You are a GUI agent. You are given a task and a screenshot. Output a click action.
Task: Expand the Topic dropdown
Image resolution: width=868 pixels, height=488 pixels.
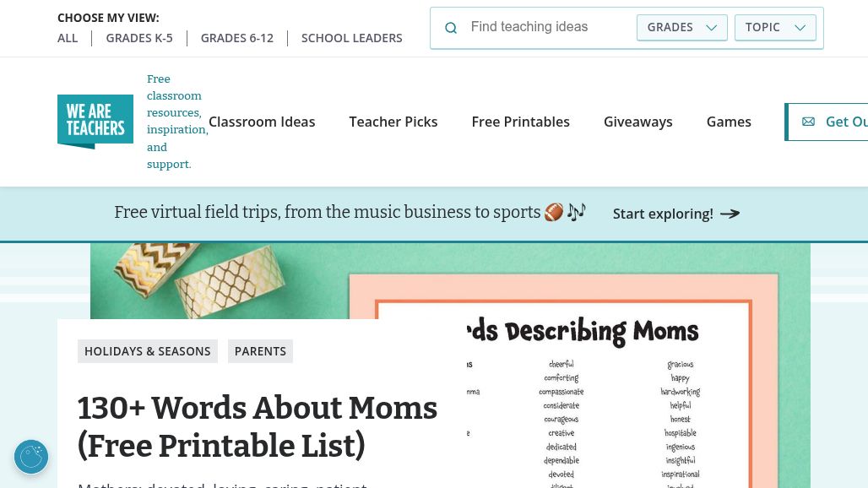pyautogui.click(x=775, y=28)
